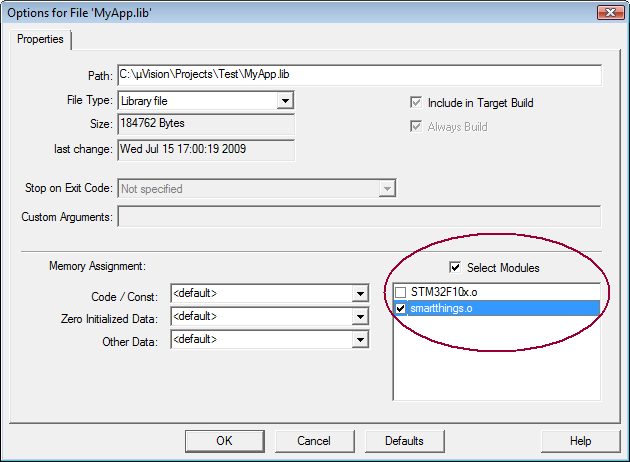Image resolution: width=630 pixels, height=462 pixels.
Task: Uncheck the Select Modules checkbox
Action: (x=456, y=268)
